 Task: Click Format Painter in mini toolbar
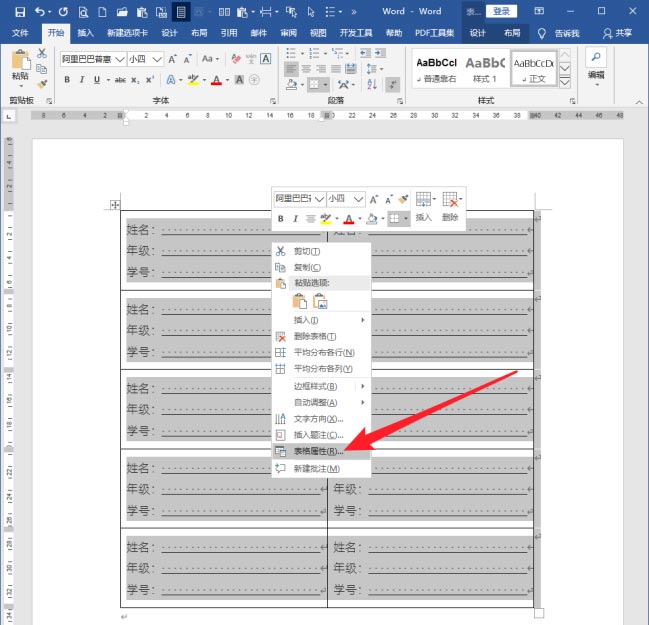click(403, 200)
